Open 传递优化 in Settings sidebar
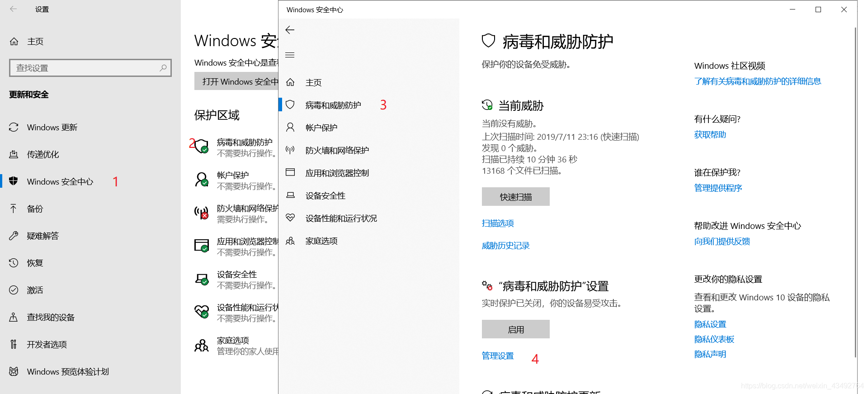This screenshot has height=394, width=868. (42, 154)
